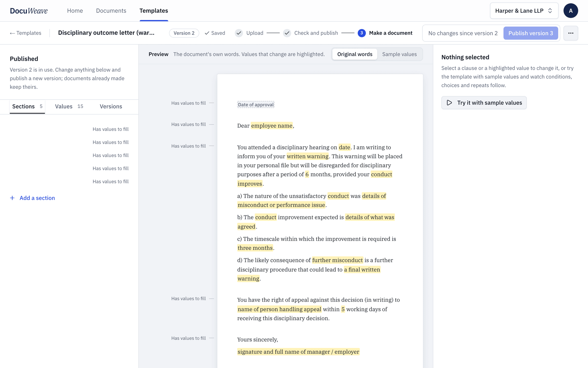Click the Disciplinary outcome letter title
This screenshot has width=588, height=368.
pos(106,33)
